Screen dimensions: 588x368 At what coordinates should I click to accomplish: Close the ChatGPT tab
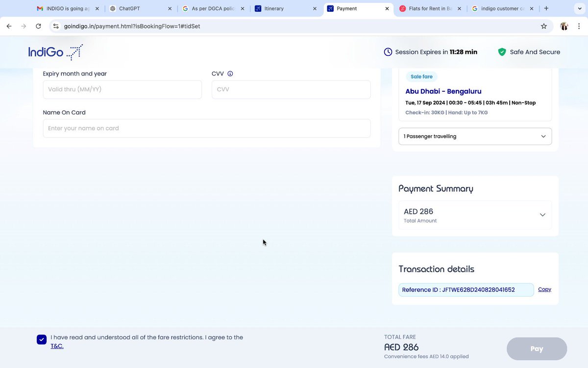(x=170, y=8)
